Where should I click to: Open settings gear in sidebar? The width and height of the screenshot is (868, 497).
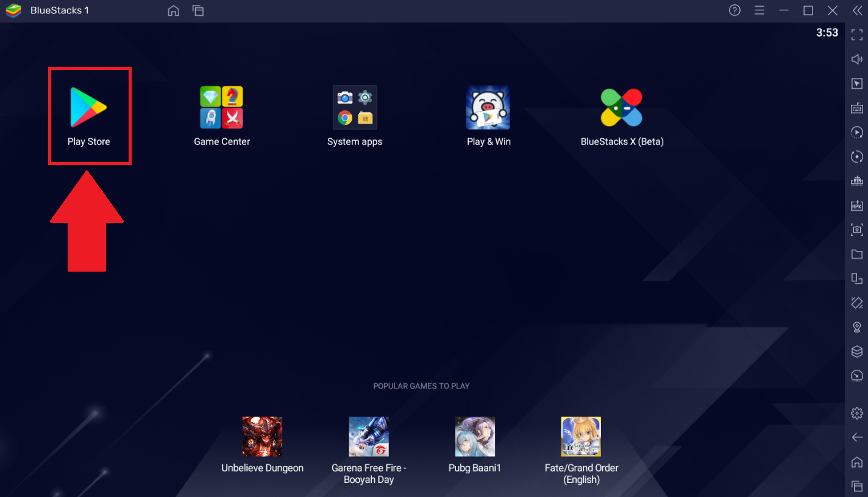(857, 413)
